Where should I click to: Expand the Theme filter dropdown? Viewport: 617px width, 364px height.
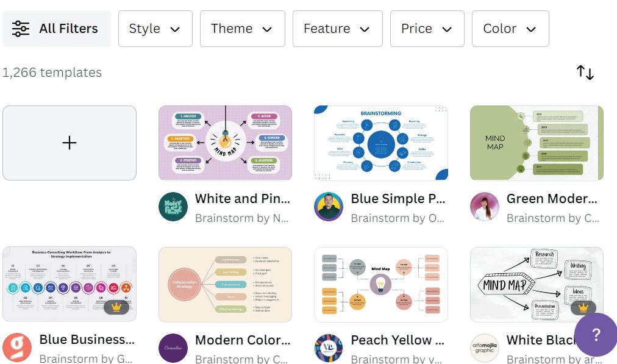pos(242,29)
